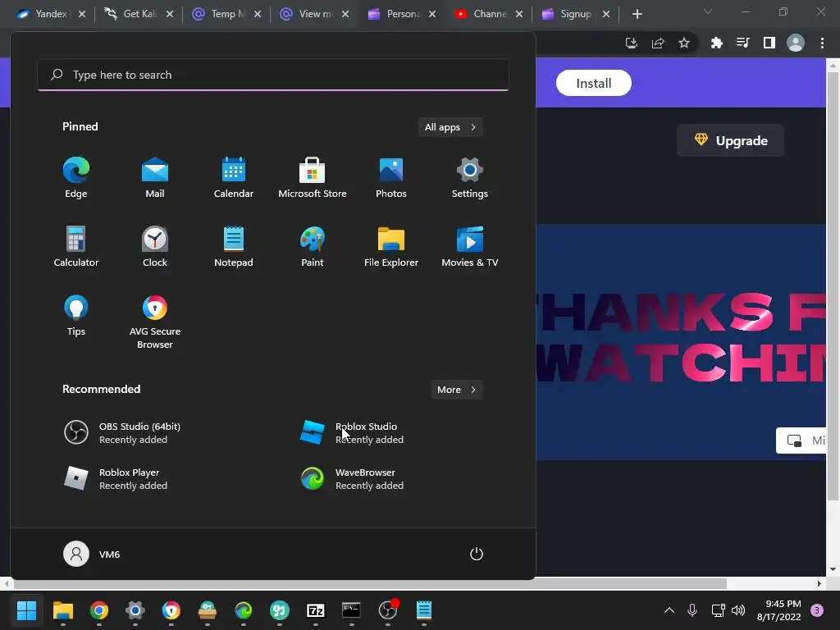Open 7-Zip from the taskbar

pyautogui.click(x=316, y=610)
